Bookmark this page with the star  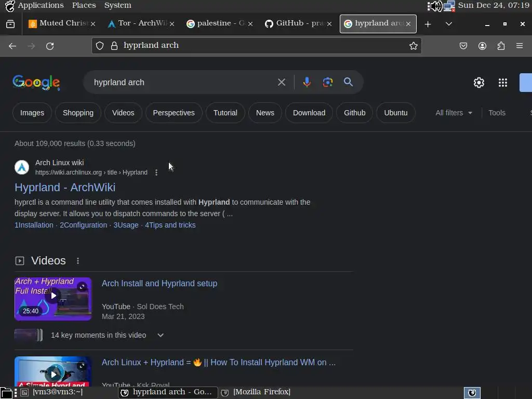coord(413,46)
